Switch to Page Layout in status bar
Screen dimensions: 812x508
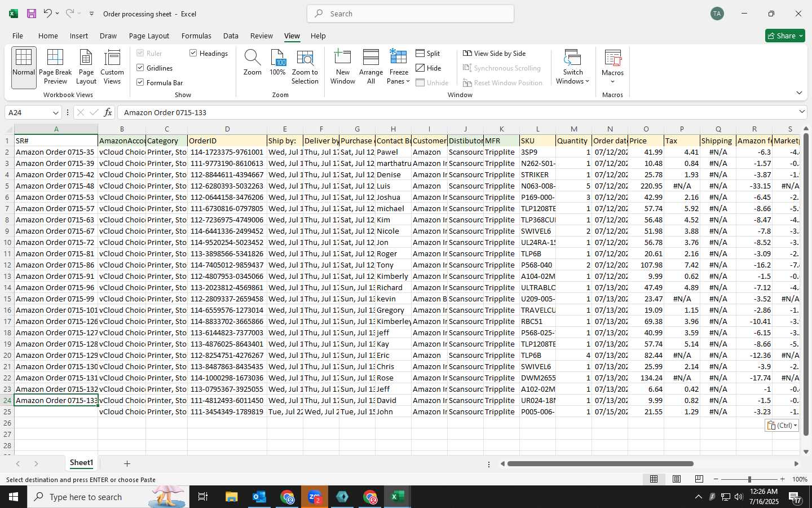[676, 479]
